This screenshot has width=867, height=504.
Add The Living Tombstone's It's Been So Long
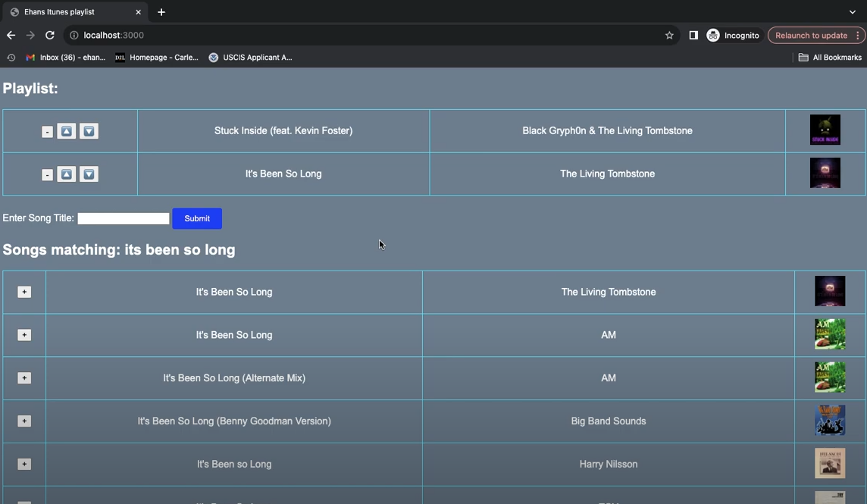tap(24, 292)
